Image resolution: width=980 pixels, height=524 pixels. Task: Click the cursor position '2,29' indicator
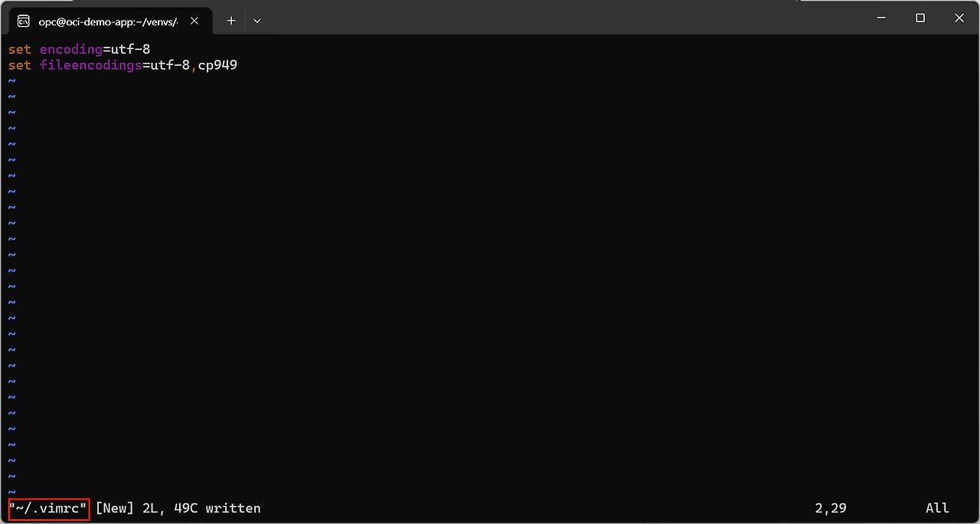[x=831, y=508]
